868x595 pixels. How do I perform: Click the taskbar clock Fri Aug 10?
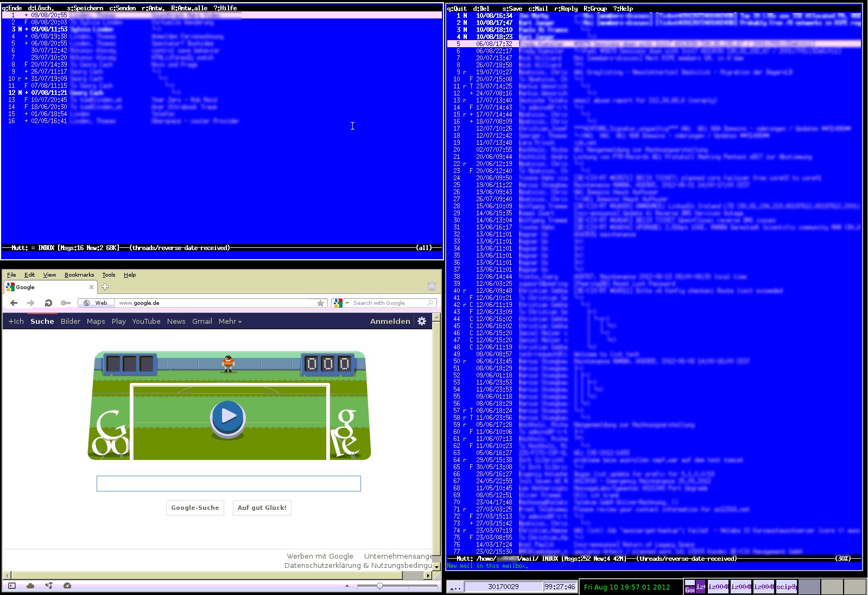[627, 587]
